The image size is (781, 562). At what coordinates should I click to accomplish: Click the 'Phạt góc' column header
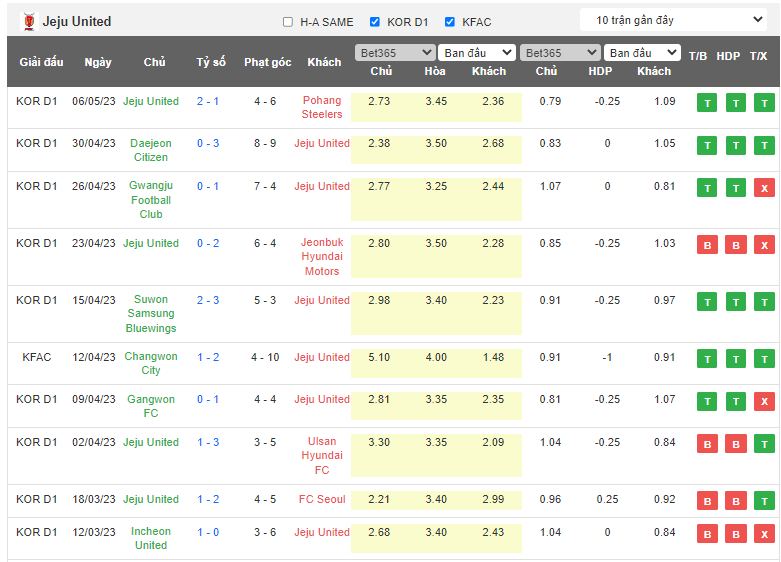point(267,62)
